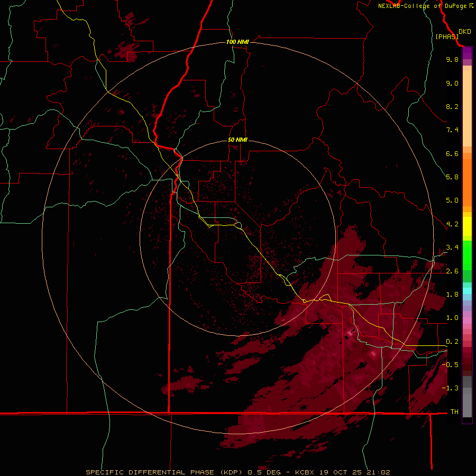The width and height of the screenshot is (476, 476).
Task: Click the pink color bar segment near 1.0
Action: (467, 320)
